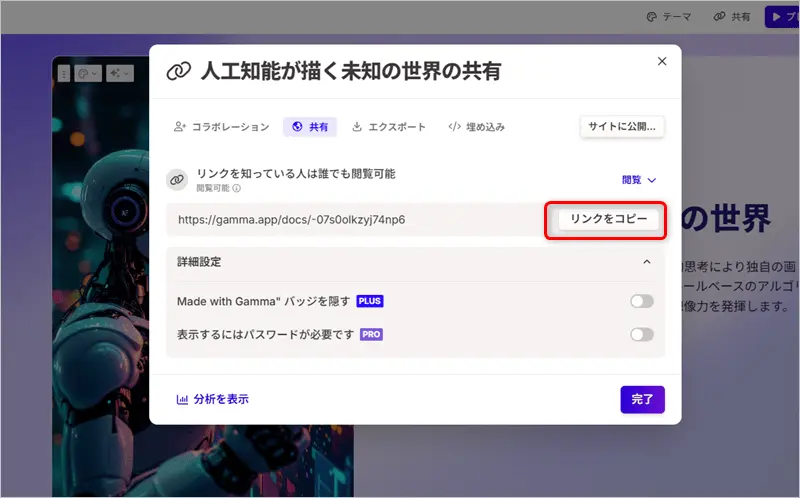Toggle the hide Made with Gamma badge switch

[x=641, y=301]
